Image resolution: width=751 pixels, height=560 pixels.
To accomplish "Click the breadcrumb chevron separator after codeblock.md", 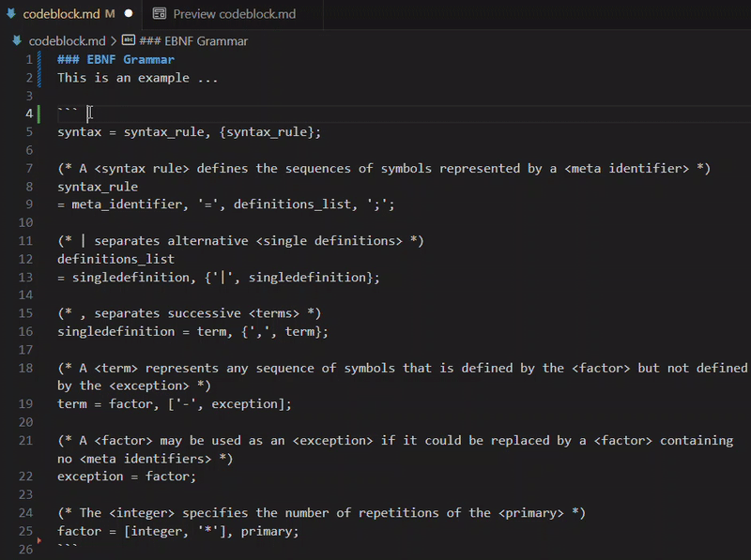I will (114, 41).
